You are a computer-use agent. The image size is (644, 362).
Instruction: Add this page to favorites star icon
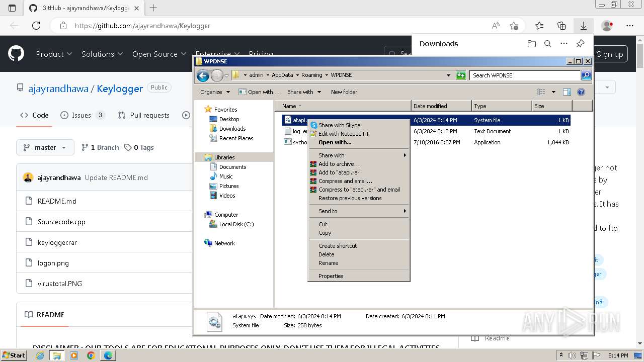click(514, 26)
